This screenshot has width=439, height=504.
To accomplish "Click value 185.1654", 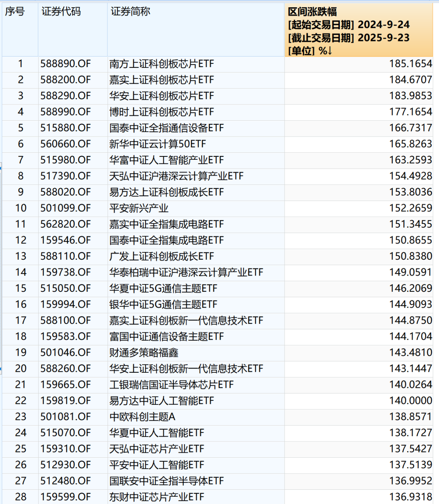I will point(411,64).
